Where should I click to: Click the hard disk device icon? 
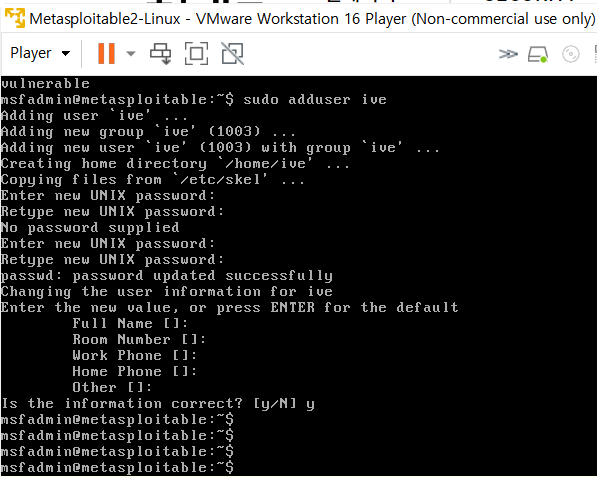click(538, 54)
